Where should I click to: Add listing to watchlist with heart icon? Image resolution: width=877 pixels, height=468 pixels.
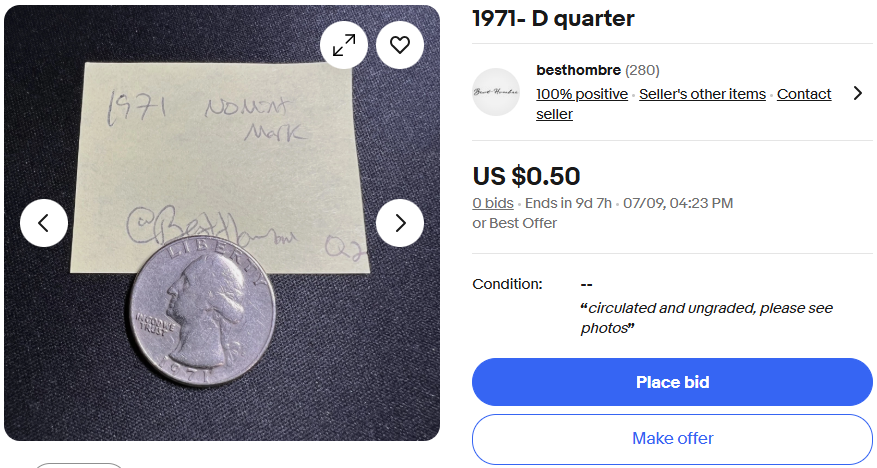pos(400,45)
